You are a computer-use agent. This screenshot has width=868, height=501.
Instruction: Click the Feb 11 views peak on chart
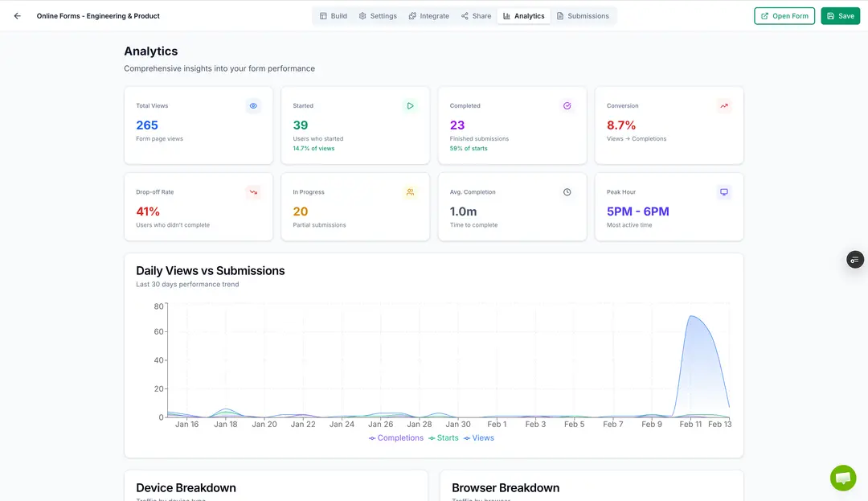click(x=691, y=316)
